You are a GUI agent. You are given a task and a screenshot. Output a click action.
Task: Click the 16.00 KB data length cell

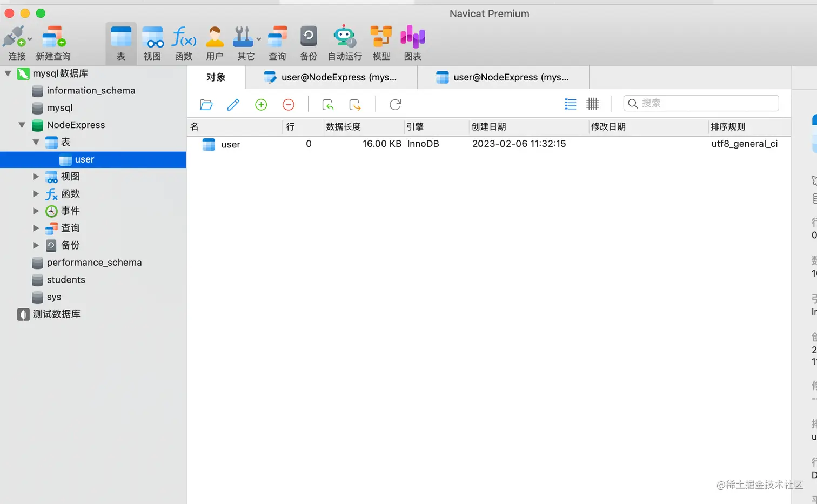click(x=381, y=144)
